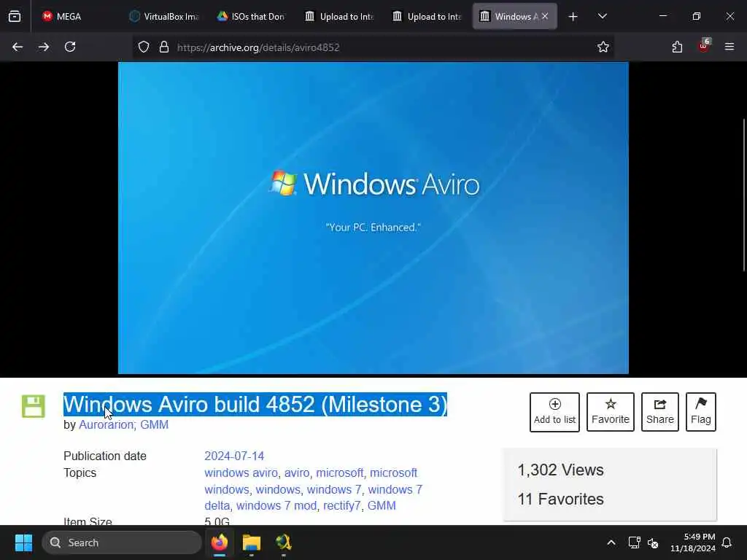747x560 pixels.
Task: Add this item to a list
Action: [x=554, y=412]
